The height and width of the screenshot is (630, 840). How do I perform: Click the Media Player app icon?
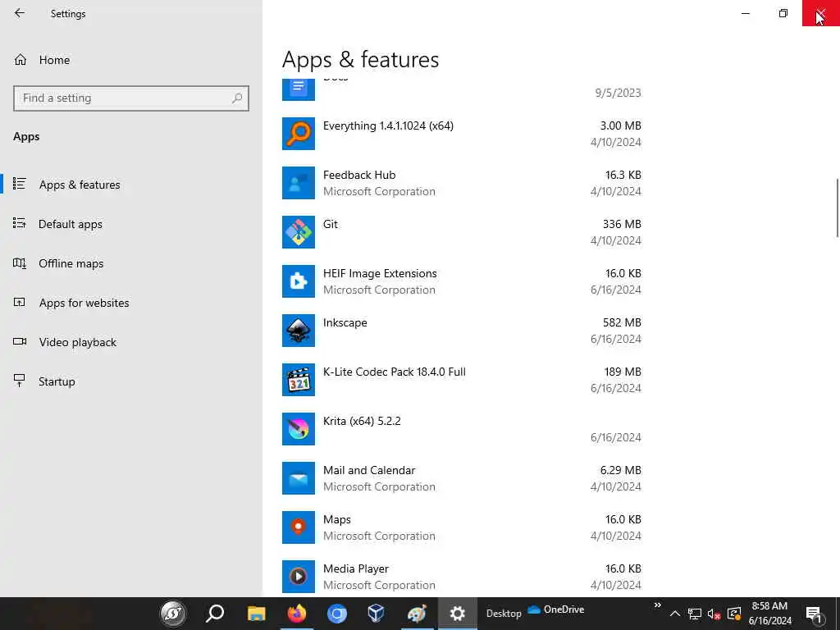pos(299,577)
